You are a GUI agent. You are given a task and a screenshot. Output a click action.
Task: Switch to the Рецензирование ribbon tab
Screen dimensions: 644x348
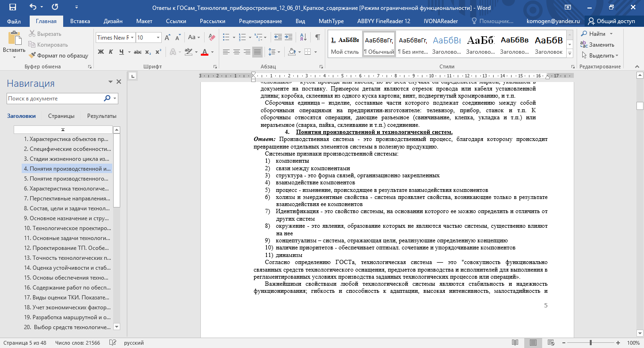pos(260,21)
